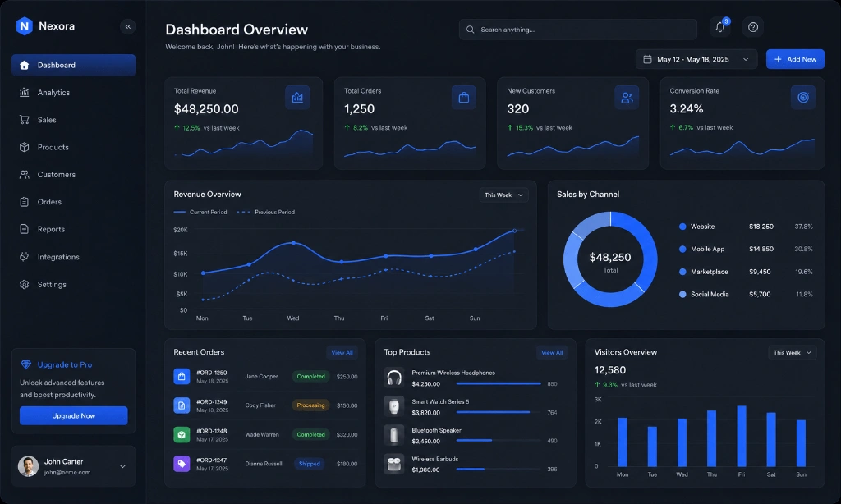Click the Upgrade Now button
Screen dimensions: 841x504
pyautogui.click(x=73, y=416)
